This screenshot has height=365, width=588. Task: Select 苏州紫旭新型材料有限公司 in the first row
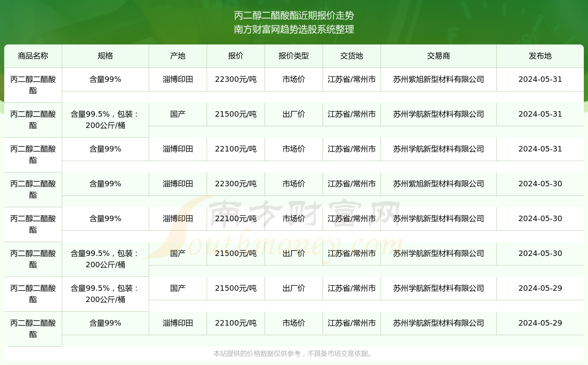coord(438,79)
